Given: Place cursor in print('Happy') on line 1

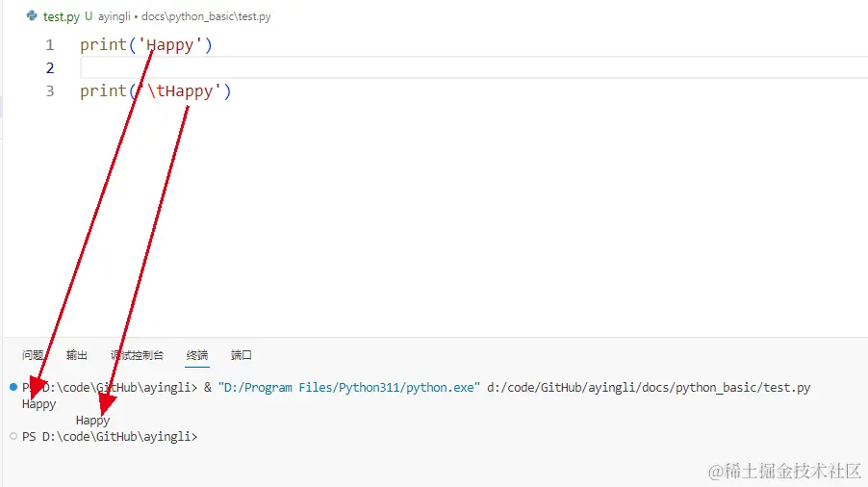Looking at the screenshot, I should point(146,45).
